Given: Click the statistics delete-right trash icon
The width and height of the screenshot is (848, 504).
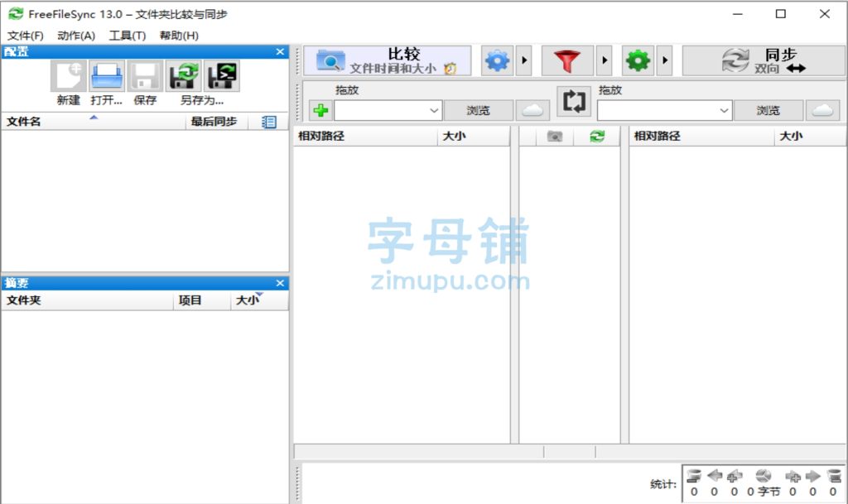Looking at the screenshot, I should tap(834, 476).
